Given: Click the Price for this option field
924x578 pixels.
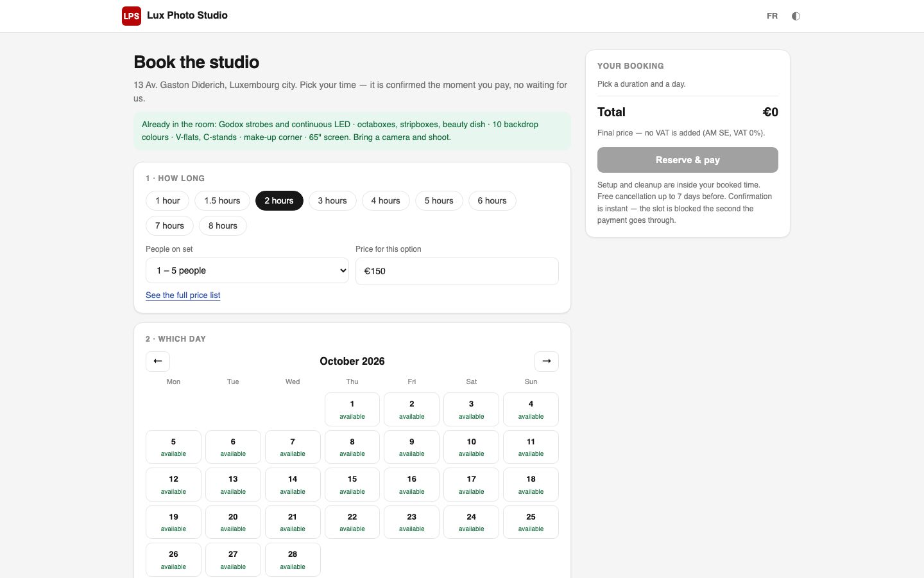Looking at the screenshot, I should (x=457, y=271).
